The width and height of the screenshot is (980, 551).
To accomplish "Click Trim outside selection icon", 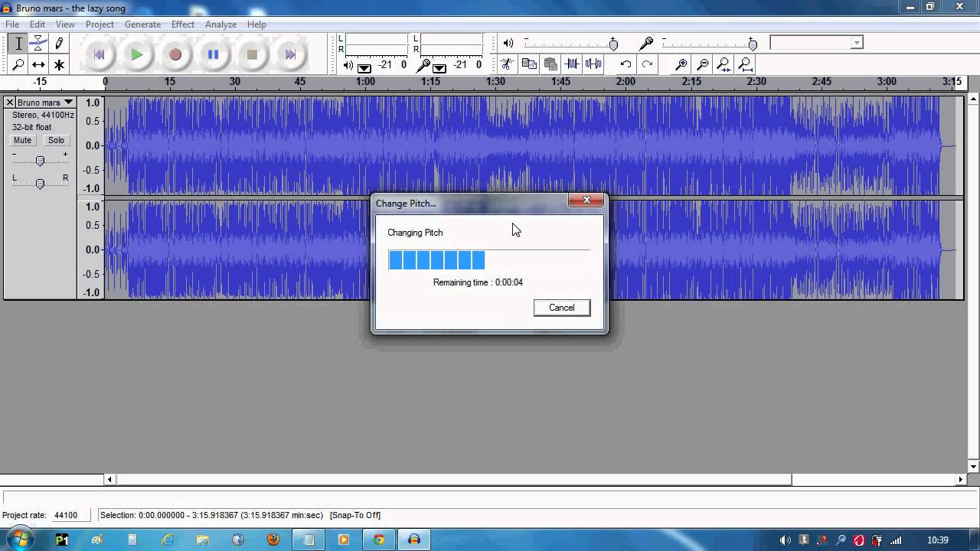I will point(571,64).
